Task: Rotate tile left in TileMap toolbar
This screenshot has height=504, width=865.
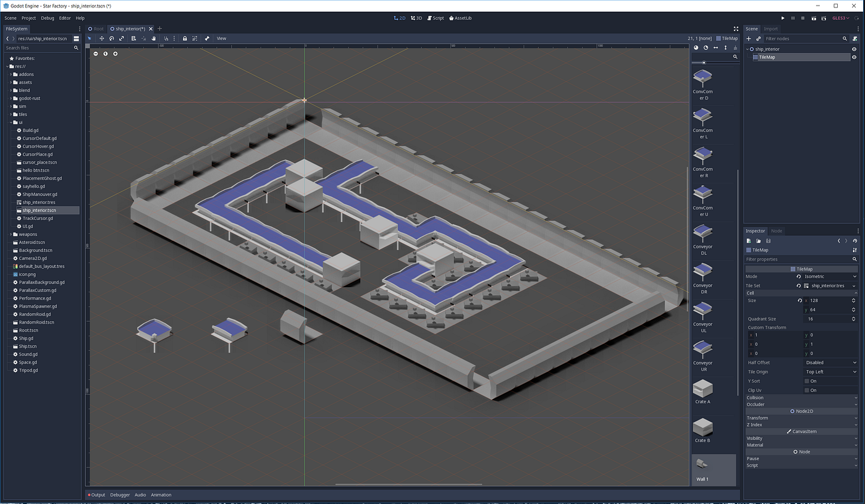Action: click(x=696, y=48)
